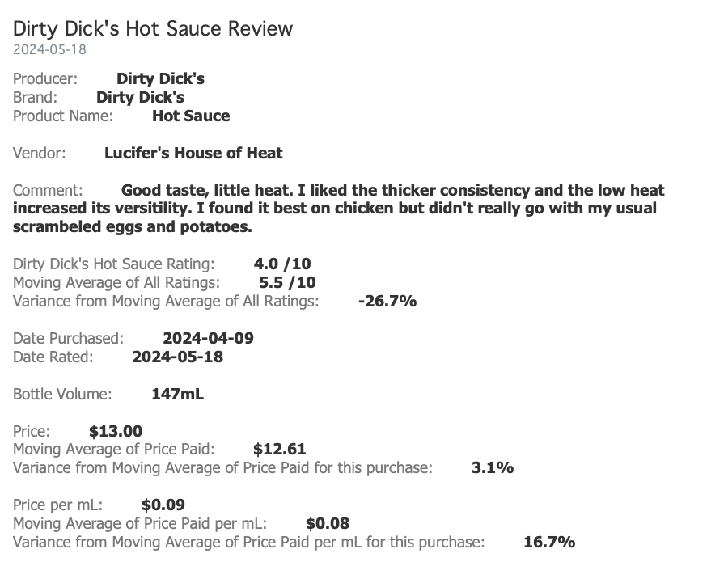Click the 5.5 /10 moving average rating
Image resolution: width=728 pixels, height=566 pixels.
coord(287,282)
